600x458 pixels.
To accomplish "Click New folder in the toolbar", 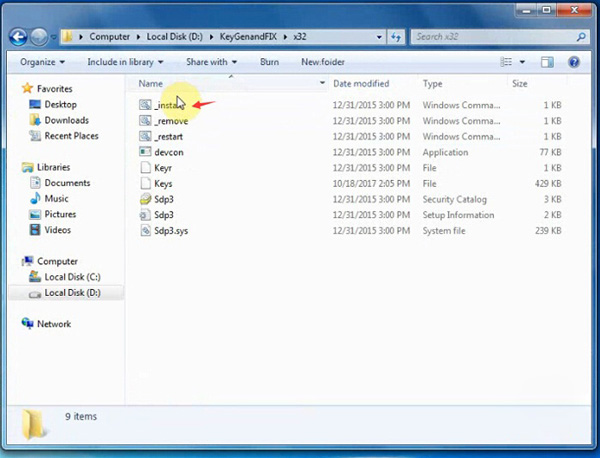I will point(323,62).
